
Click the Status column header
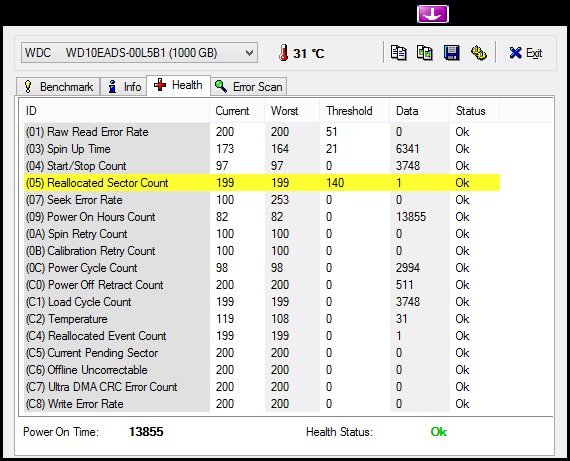tap(474, 111)
